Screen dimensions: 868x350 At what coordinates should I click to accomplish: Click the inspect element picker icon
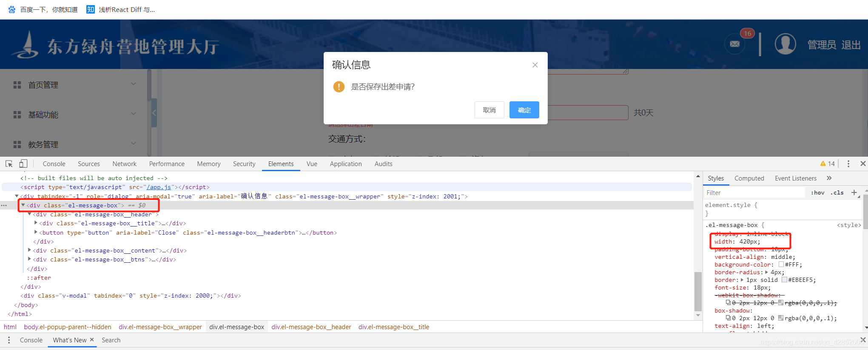(9, 164)
